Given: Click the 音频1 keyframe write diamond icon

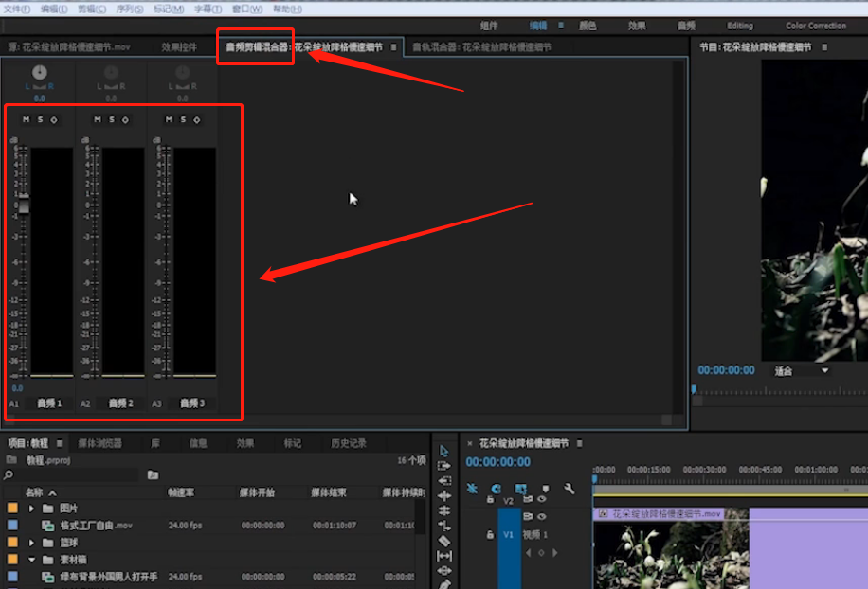Looking at the screenshot, I should click(x=54, y=119).
